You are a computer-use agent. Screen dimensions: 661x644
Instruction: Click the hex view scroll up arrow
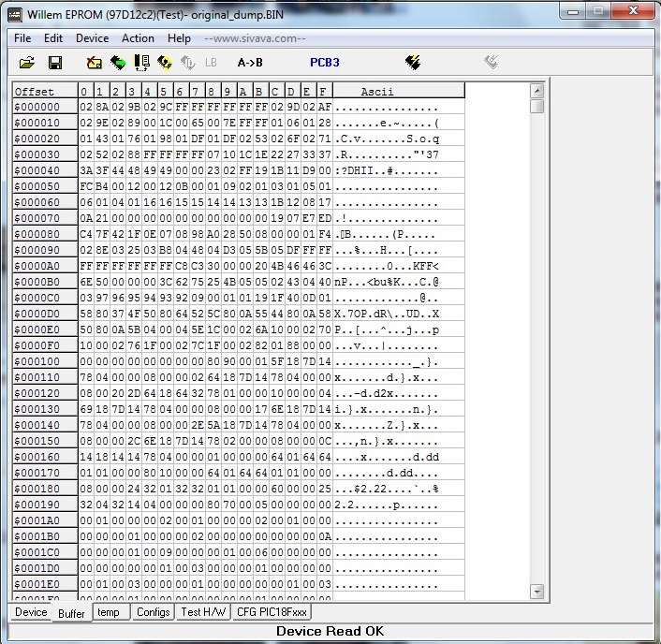536,91
